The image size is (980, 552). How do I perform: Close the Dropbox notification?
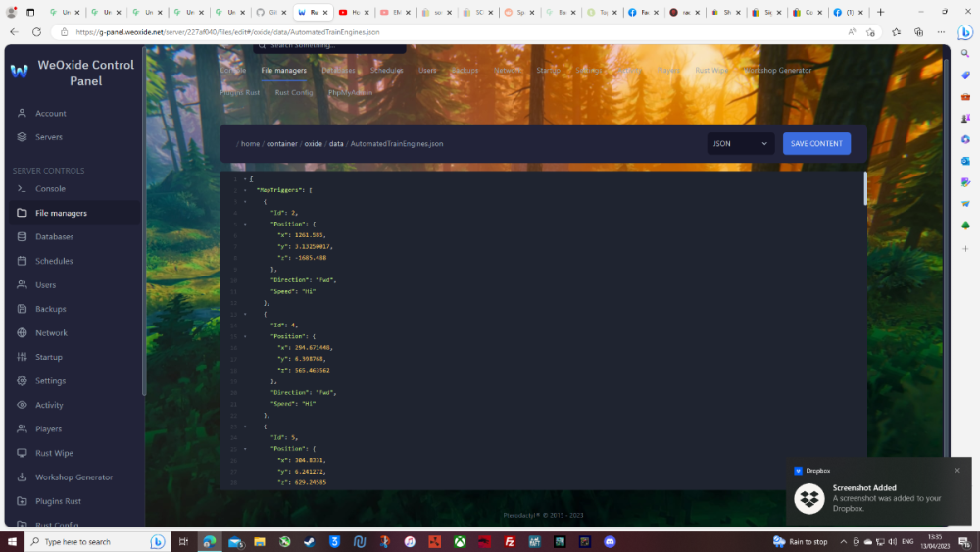(957, 470)
